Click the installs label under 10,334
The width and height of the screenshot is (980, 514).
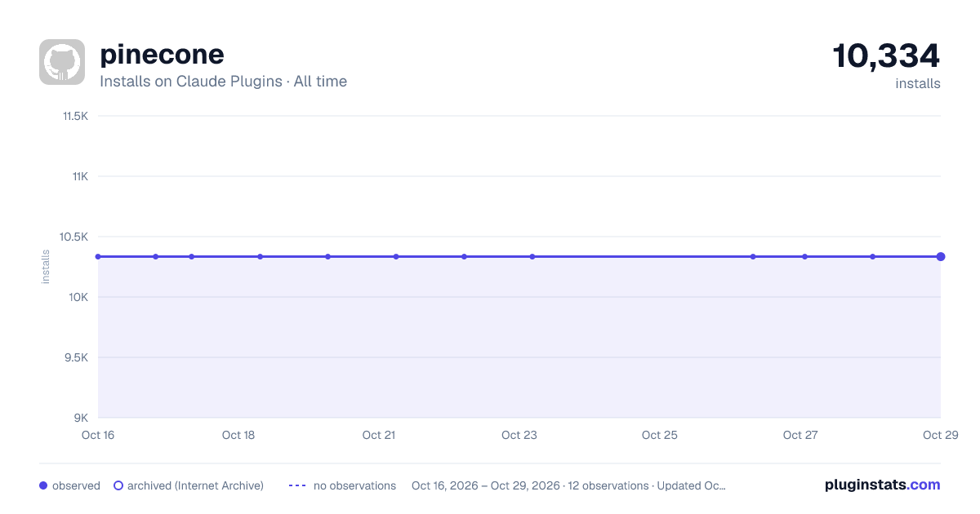pos(918,83)
